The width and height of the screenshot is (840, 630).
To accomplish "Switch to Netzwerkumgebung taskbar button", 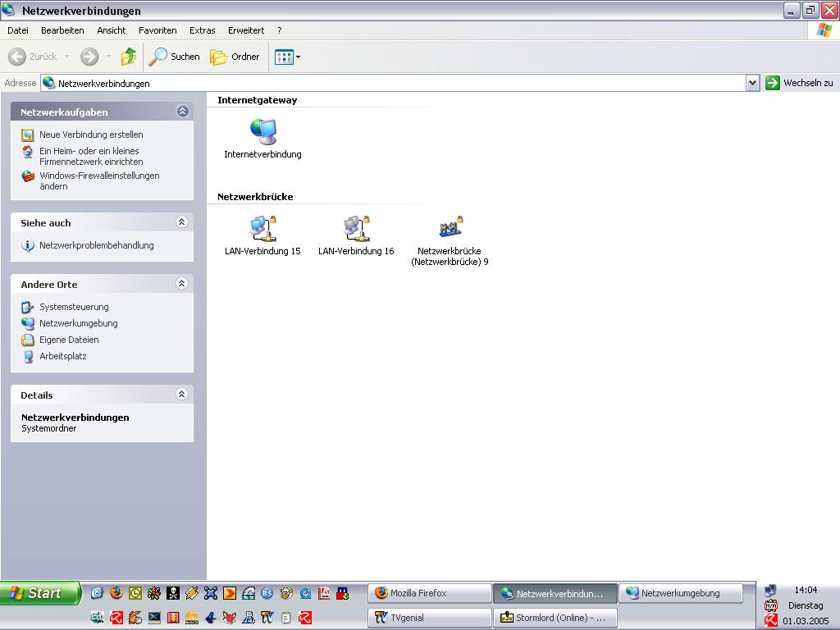I will (681, 593).
